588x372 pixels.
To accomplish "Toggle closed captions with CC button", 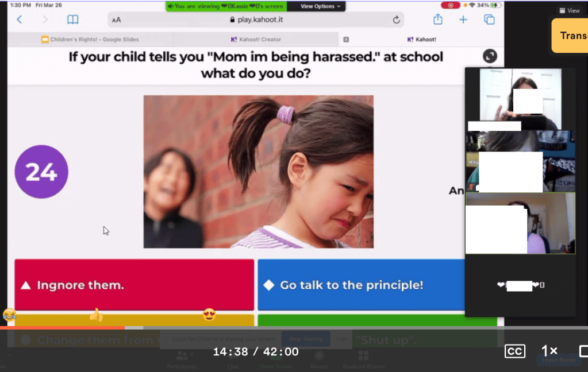I will click(x=514, y=351).
